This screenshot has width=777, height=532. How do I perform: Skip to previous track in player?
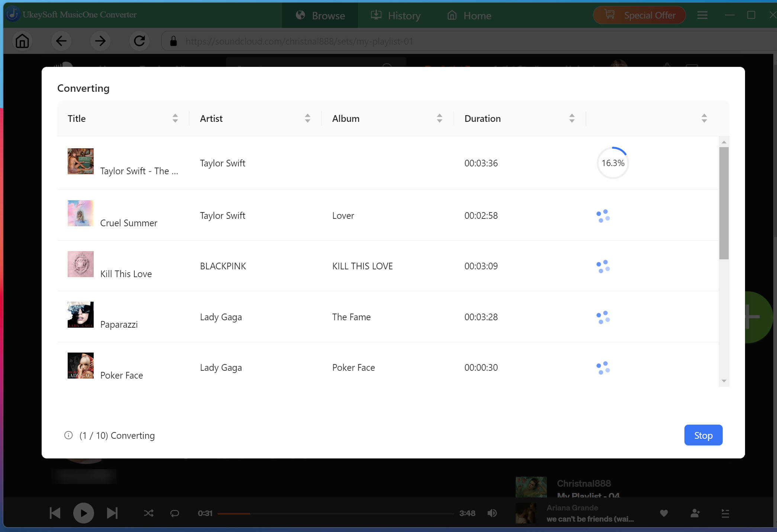pos(55,513)
